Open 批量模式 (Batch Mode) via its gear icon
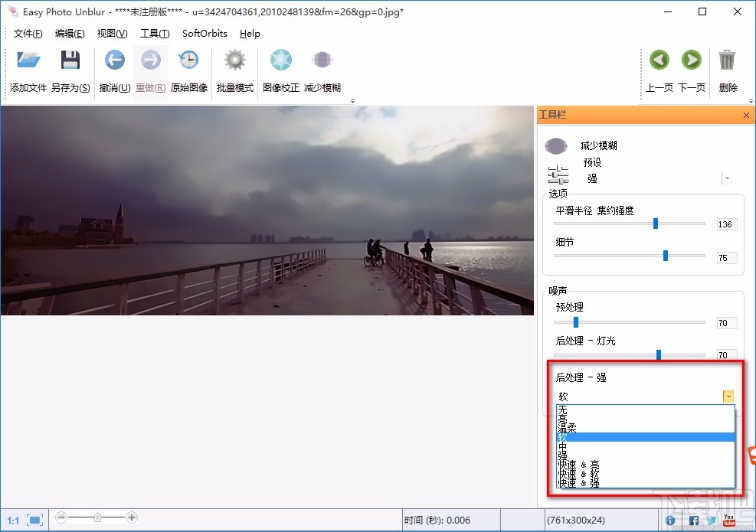Image resolution: width=756 pixels, height=532 pixels. [x=234, y=60]
